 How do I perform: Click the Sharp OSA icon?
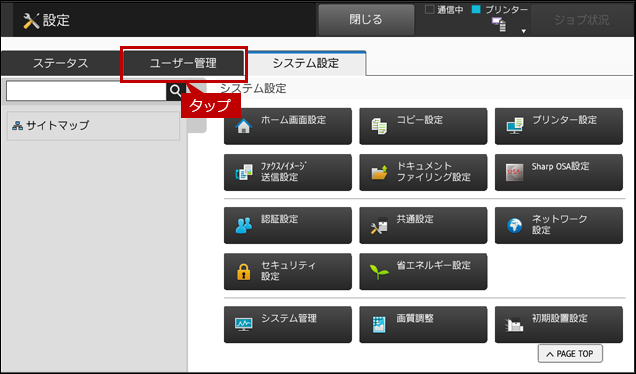point(515,173)
